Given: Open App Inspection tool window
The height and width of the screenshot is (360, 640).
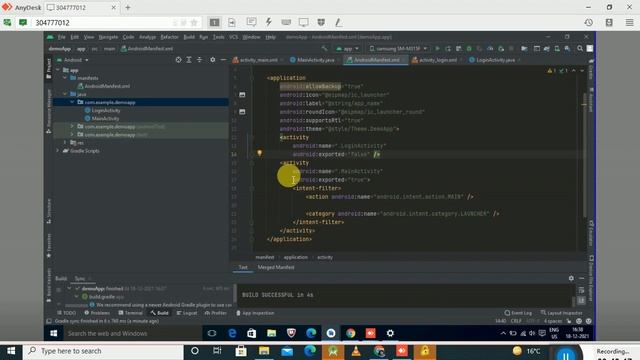Looking at the screenshot, I should pyautogui.click(x=255, y=313).
